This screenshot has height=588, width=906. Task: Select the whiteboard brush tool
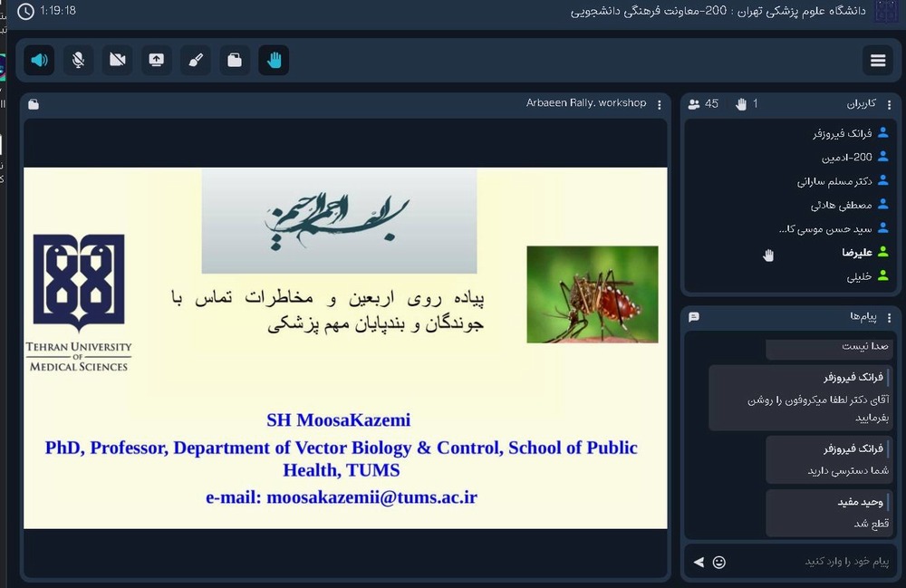coord(195,60)
